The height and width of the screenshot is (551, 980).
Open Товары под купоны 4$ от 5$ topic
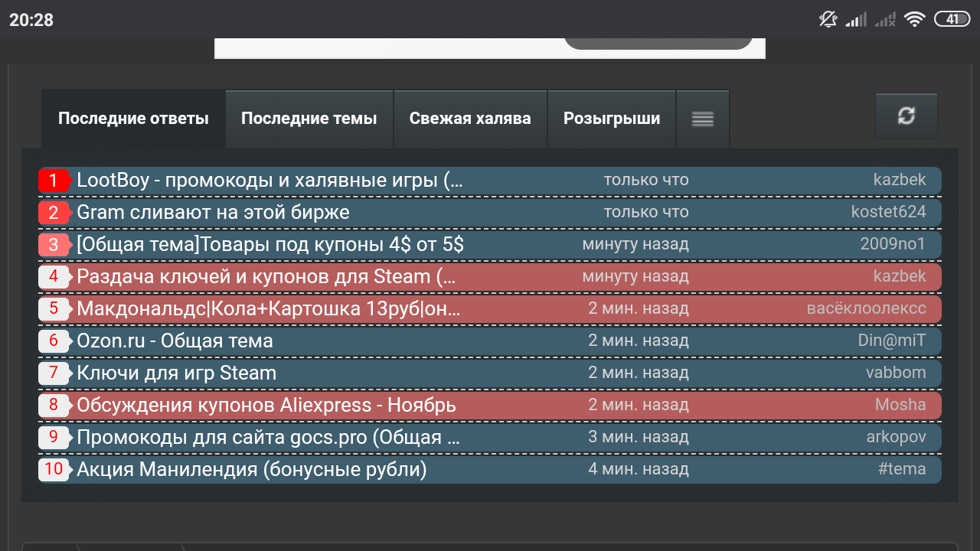point(270,245)
